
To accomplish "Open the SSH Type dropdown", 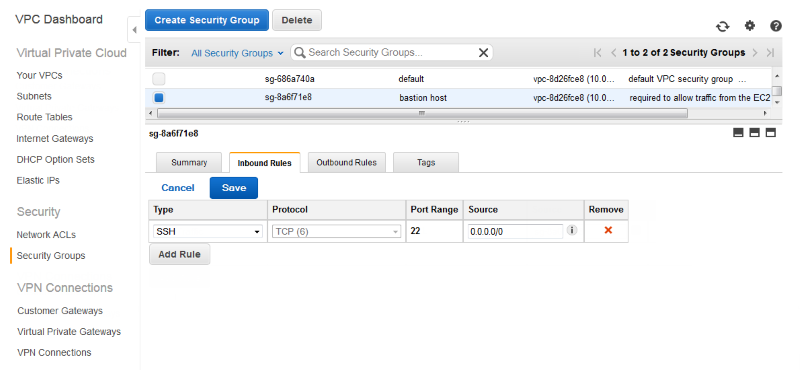I will [208, 232].
